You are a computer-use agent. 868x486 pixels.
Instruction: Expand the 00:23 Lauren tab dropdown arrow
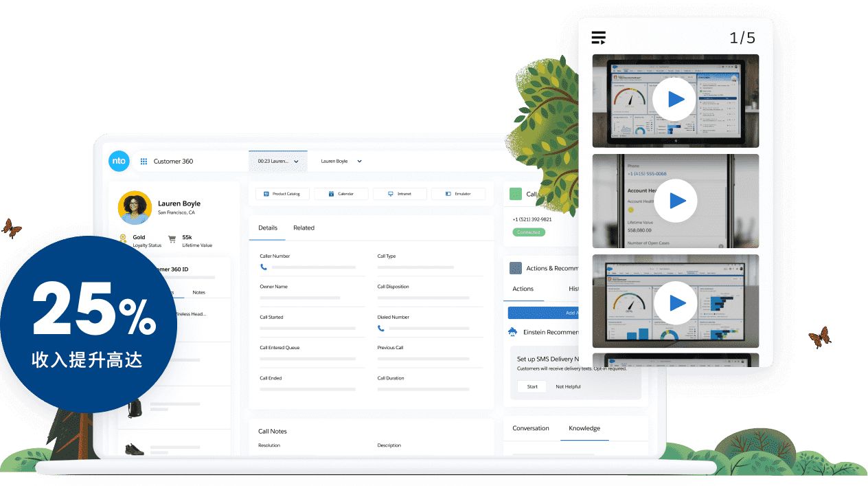click(297, 162)
